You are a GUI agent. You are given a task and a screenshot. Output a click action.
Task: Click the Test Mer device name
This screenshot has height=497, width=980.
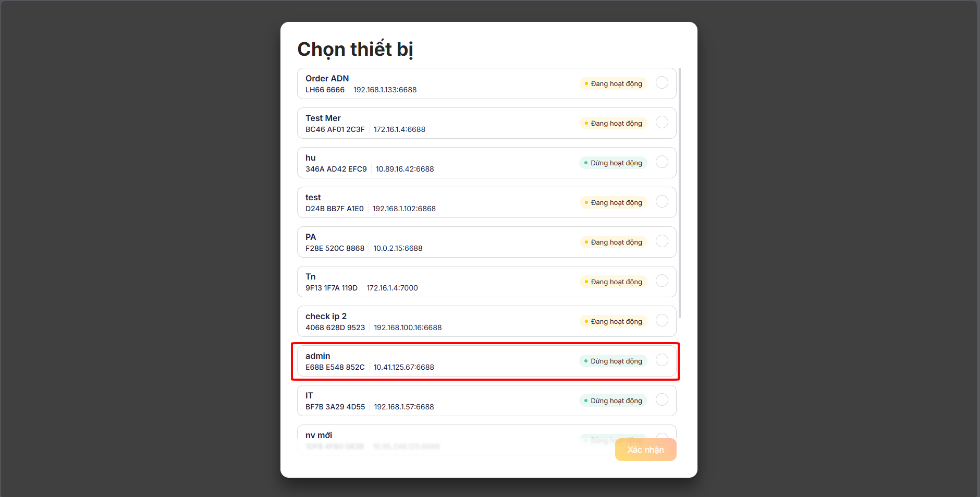tap(323, 118)
